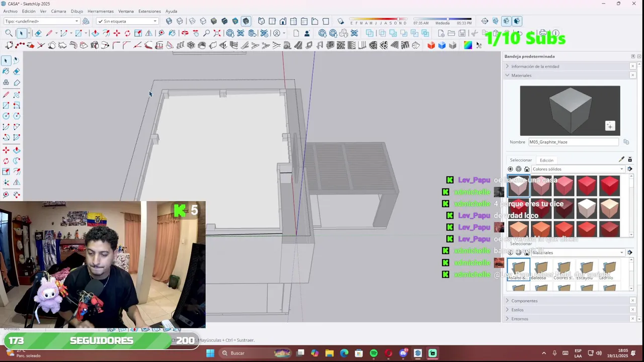Screen dimensions: 644x362
Task: Switch to the Seleccionar tab in Materiales
Action: coord(521,160)
